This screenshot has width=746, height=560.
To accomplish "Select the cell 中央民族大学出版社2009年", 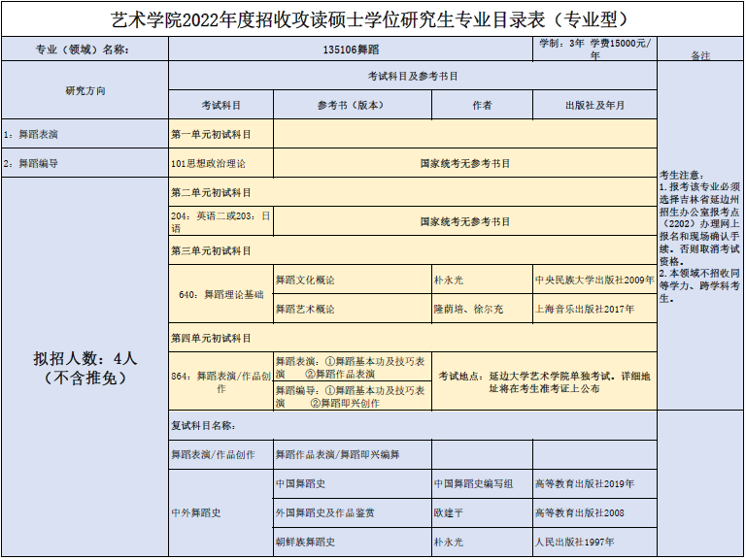I will tap(594, 280).
